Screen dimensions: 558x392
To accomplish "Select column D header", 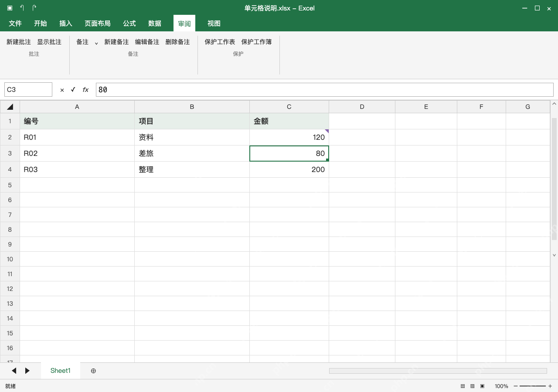I will click(362, 107).
